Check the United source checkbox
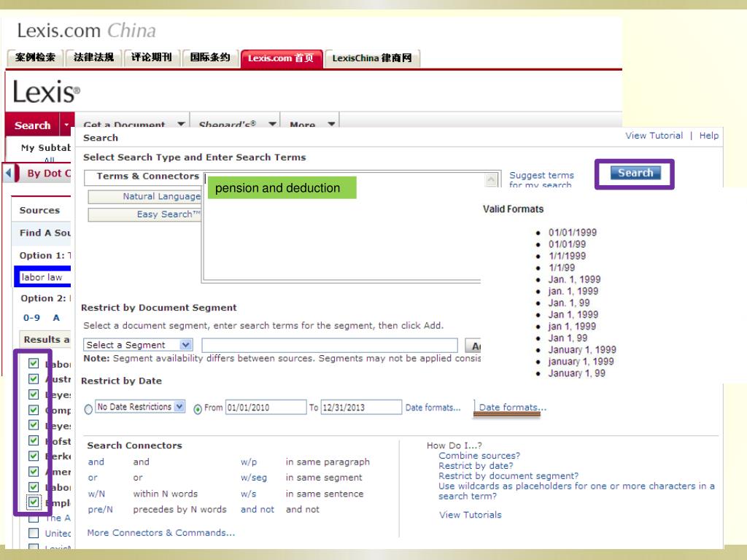Image resolution: width=747 pixels, height=560 pixels. (x=34, y=533)
